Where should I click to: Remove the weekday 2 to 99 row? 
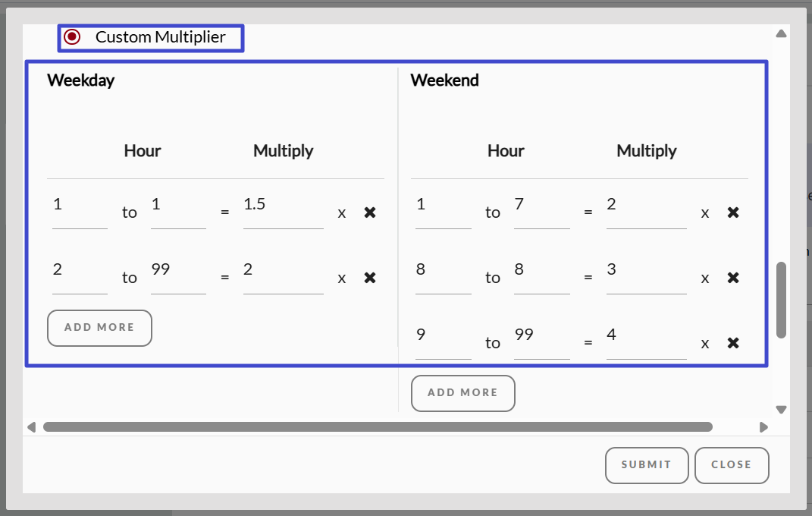[370, 278]
